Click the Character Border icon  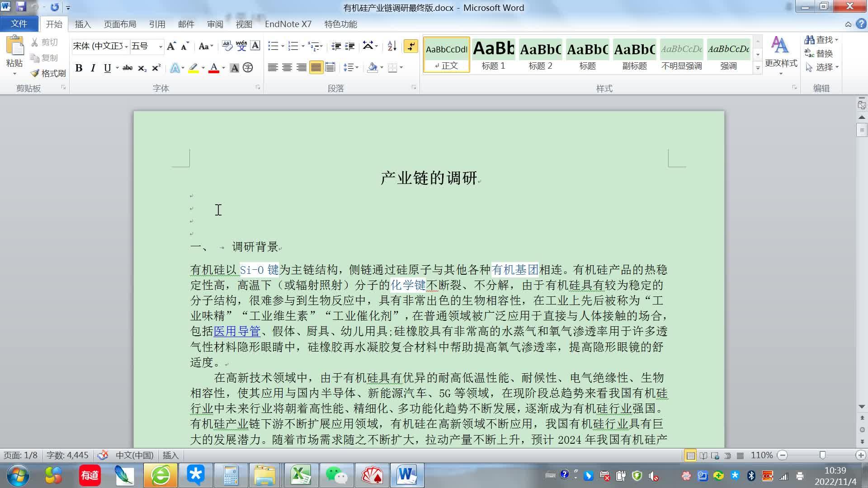(255, 46)
